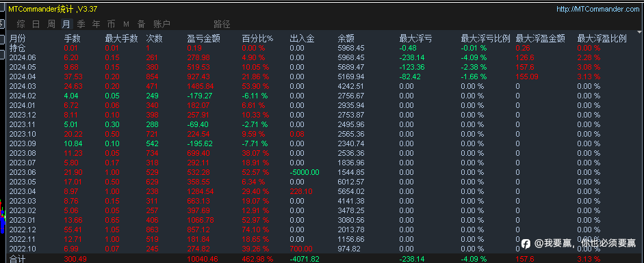Open the 备 tab
Screen dimensions: 644x263
tap(141, 24)
